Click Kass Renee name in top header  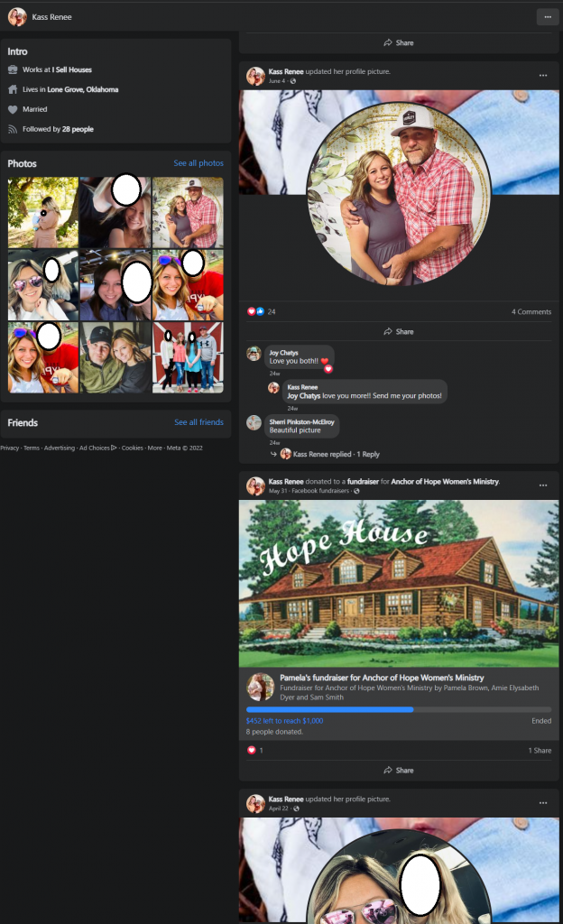point(51,17)
